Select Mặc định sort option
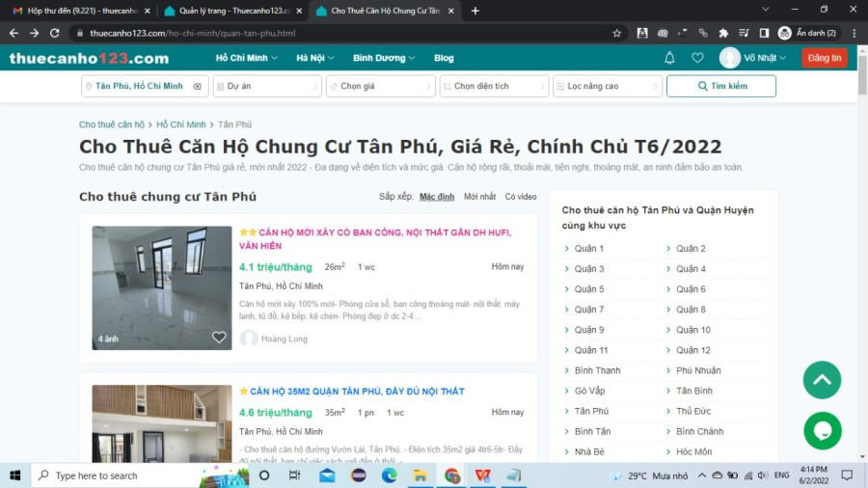The height and width of the screenshot is (488, 868). pos(436,197)
